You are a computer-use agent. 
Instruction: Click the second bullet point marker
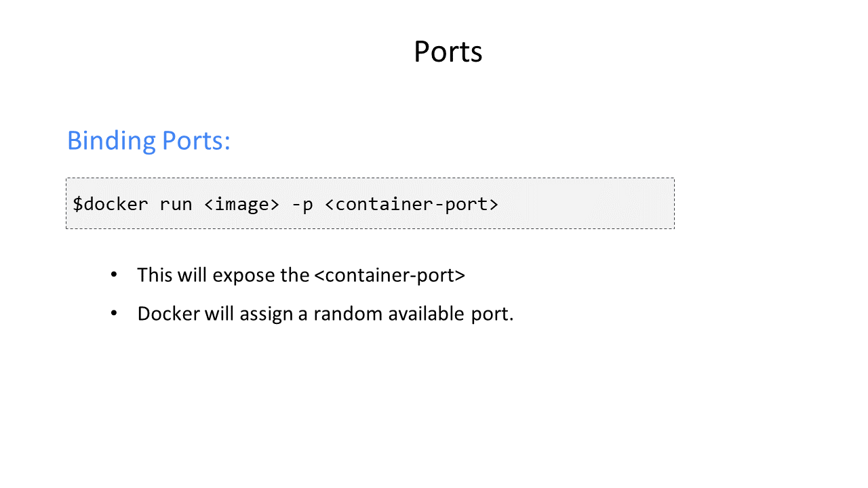tap(114, 314)
